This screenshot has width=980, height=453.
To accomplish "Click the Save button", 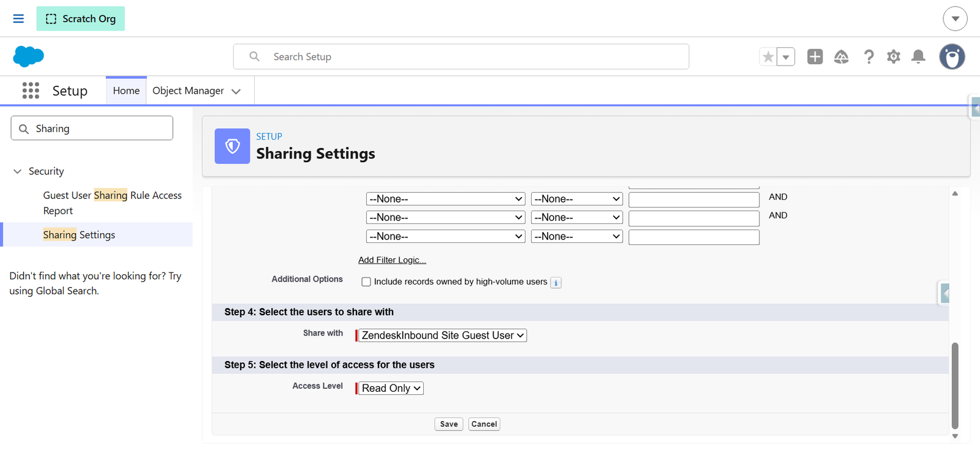I will pos(449,424).
